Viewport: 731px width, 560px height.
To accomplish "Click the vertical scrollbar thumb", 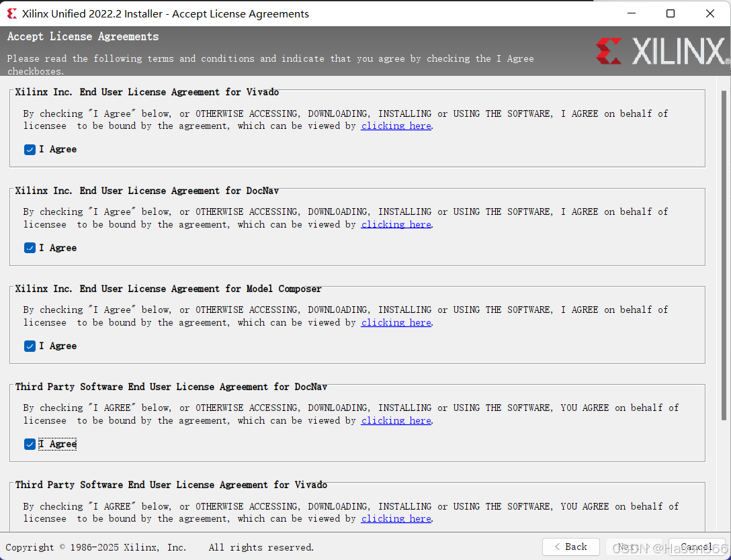I will [x=724, y=255].
